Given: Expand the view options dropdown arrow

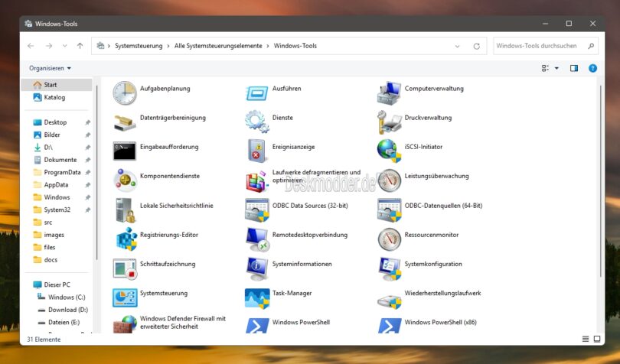Looking at the screenshot, I should click(x=556, y=68).
